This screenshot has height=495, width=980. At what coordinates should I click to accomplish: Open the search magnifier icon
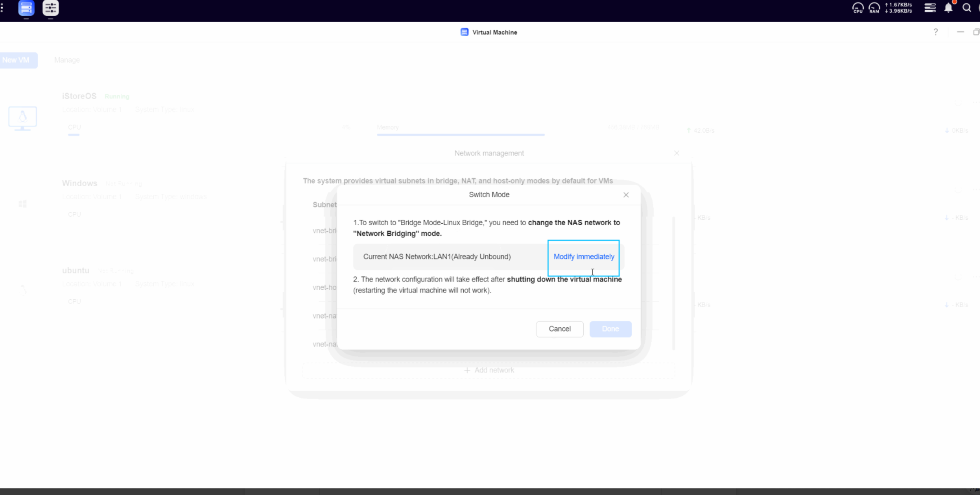pyautogui.click(x=966, y=8)
